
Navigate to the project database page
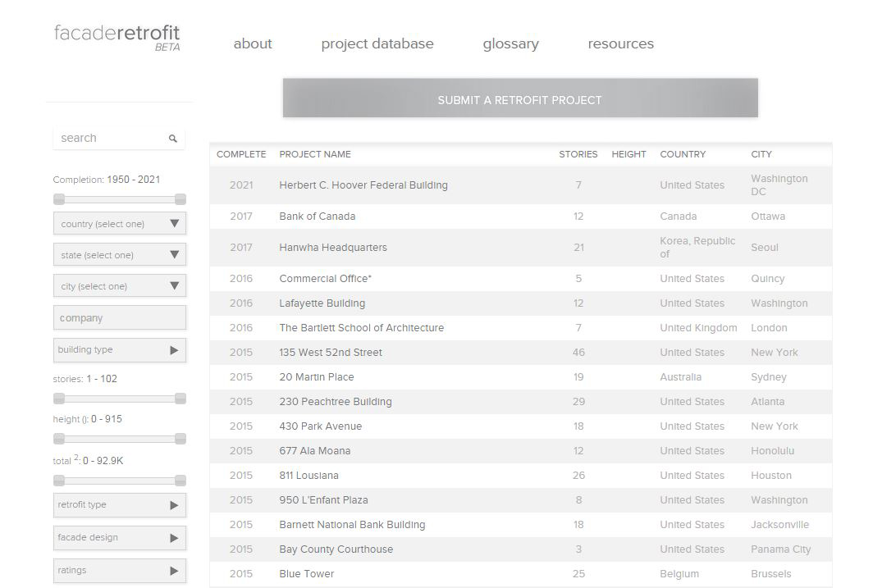click(377, 43)
